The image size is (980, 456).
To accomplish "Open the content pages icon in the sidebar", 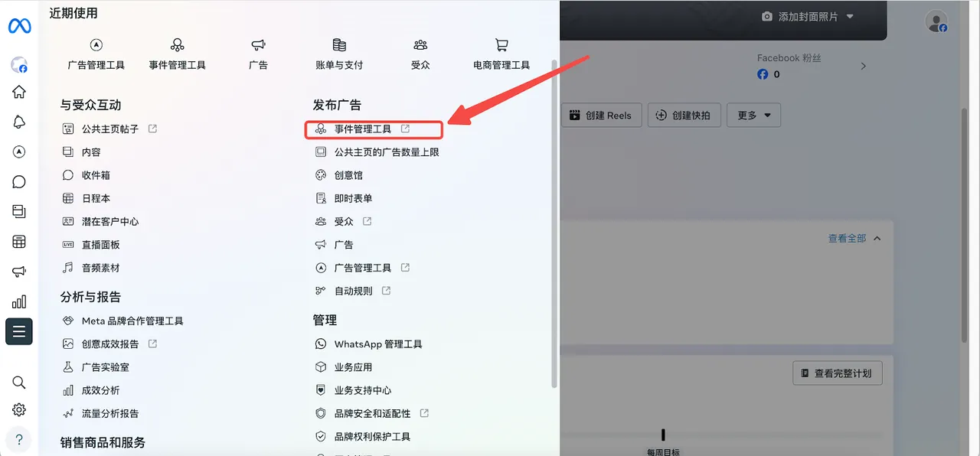I will tap(19, 211).
